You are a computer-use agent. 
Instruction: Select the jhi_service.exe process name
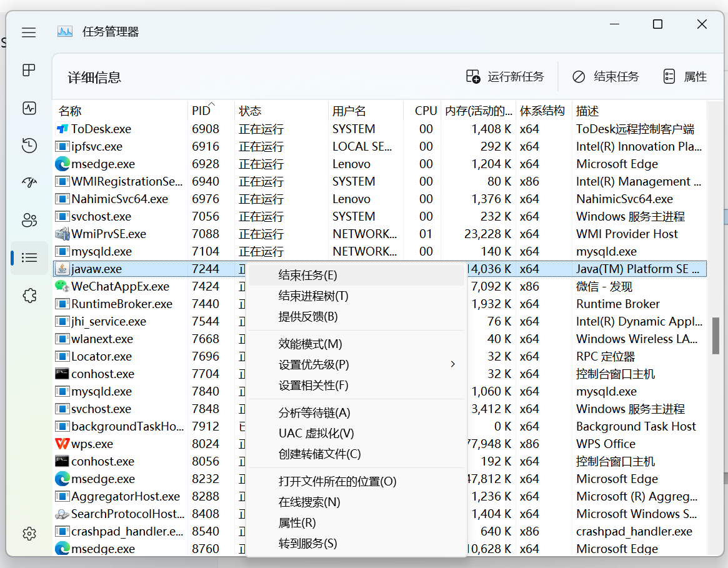click(109, 321)
